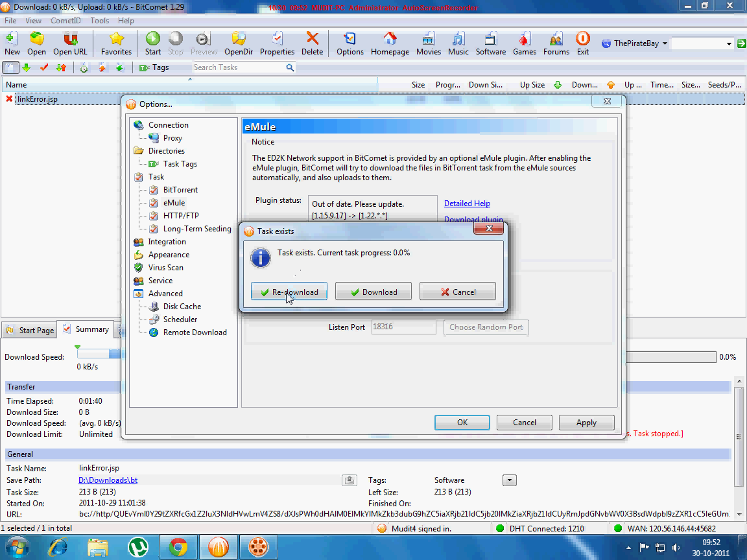
Task: Open the D:\Downloads\bt save path link
Action: (108, 480)
